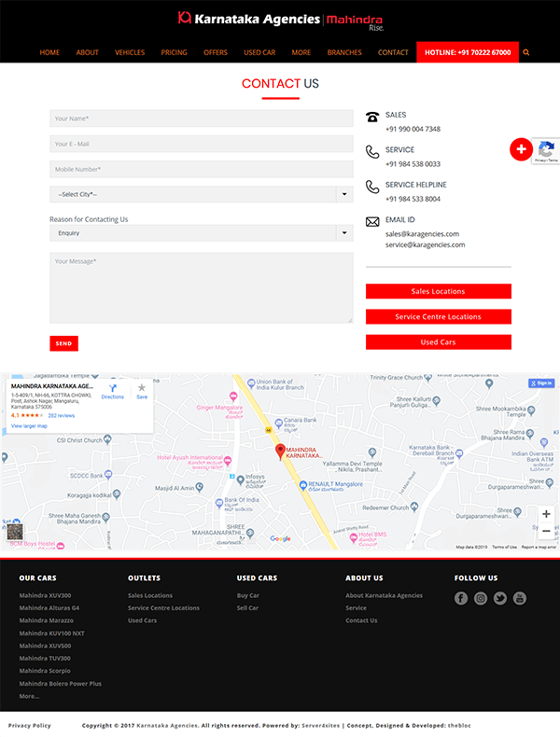Image resolution: width=560 pixels, height=737 pixels.
Task: Click the map Sign in button
Action: pos(541,383)
